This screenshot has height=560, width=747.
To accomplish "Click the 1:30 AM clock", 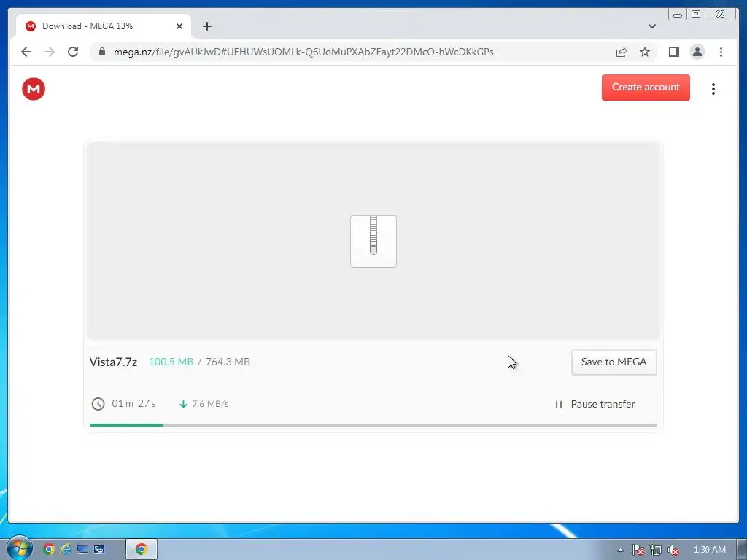I will (710, 550).
